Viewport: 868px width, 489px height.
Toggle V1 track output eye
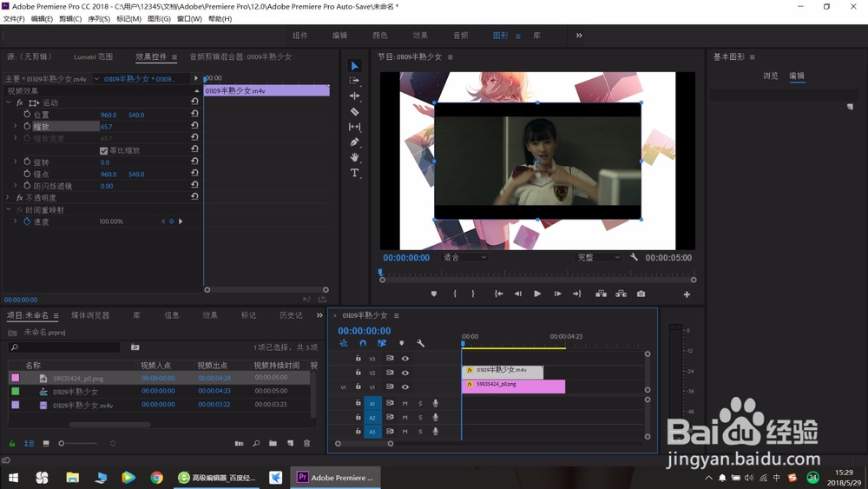pyautogui.click(x=405, y=387)
